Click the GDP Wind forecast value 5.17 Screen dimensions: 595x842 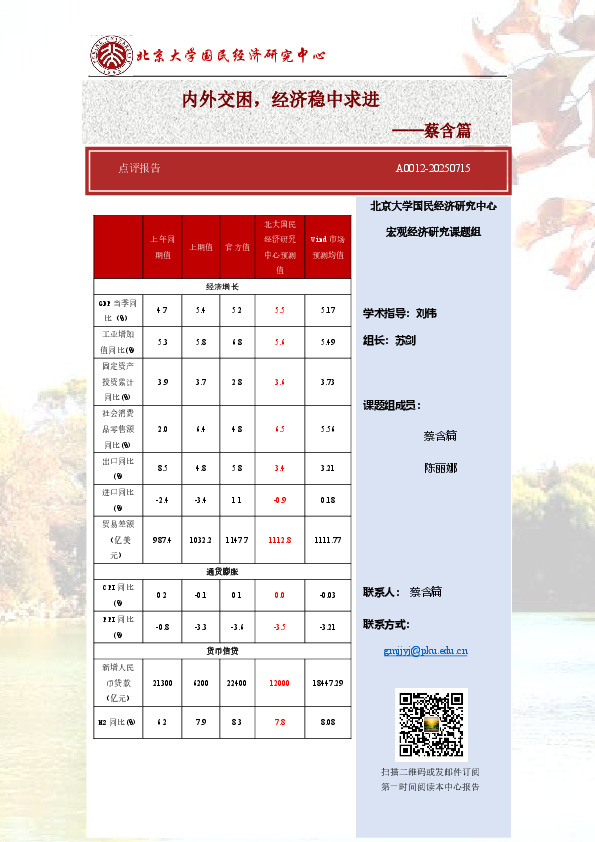(x=328, y=310)
